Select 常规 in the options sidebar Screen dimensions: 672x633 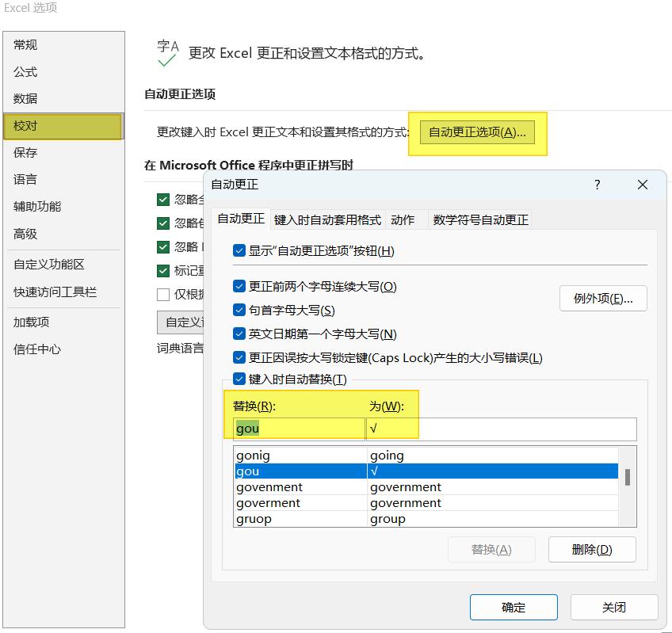[x=25, y=44]
